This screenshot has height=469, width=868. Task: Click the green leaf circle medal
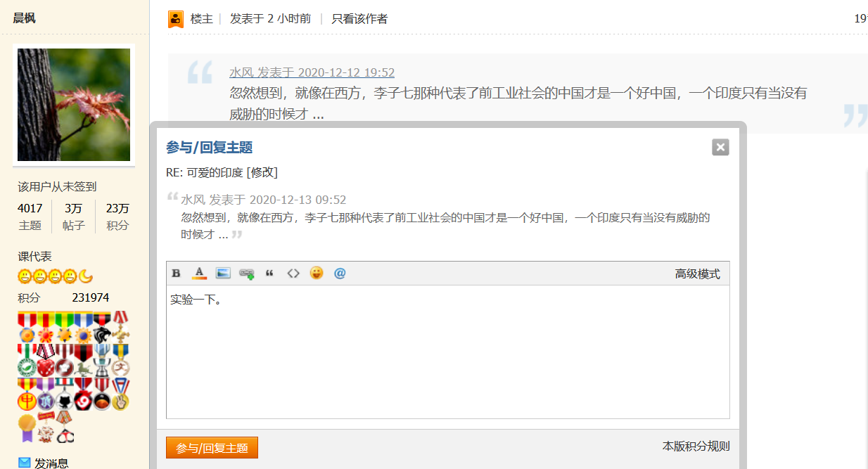(27, 360)
